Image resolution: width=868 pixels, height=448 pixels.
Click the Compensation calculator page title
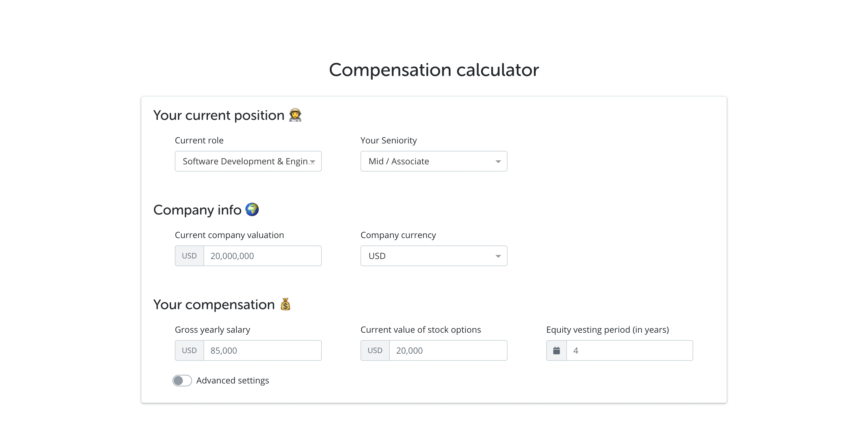tap(434, 70)
